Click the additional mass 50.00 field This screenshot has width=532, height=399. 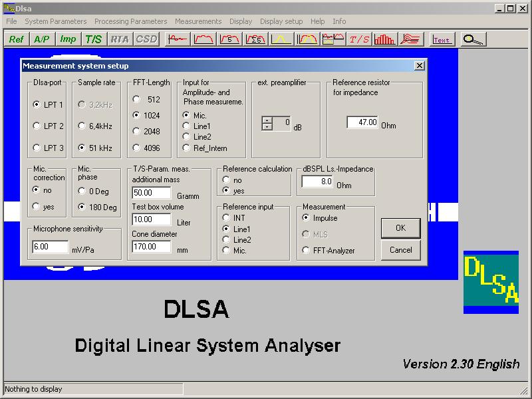[x=152, y=193]
